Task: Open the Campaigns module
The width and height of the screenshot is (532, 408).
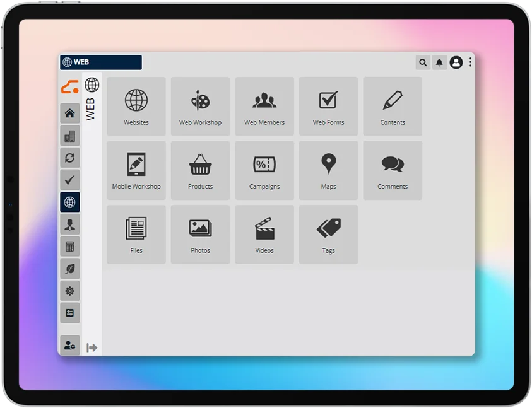Action: (x=264, y=170)
